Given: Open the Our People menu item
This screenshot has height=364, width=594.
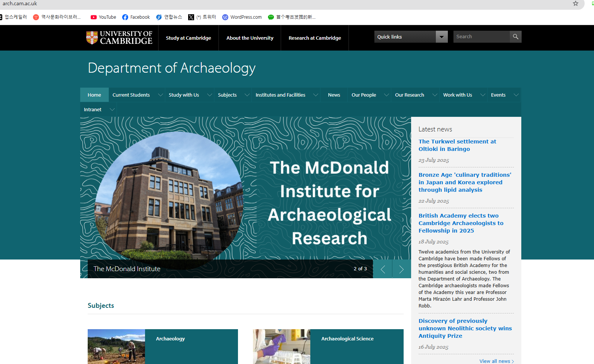Looking at the screenshot, I should (364, 95).
